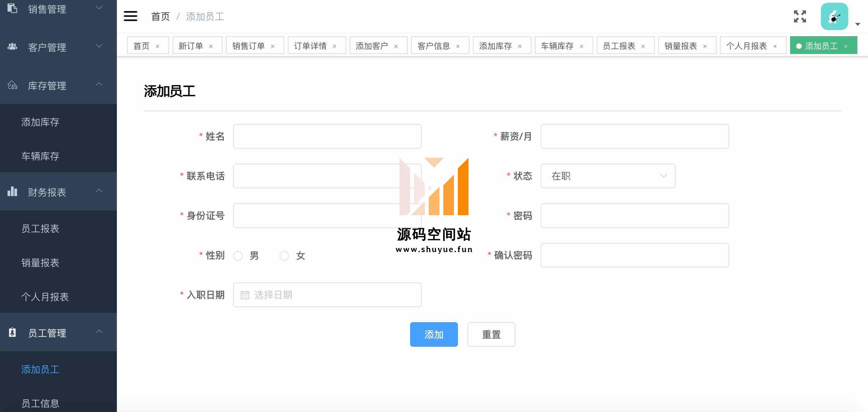Focus the 薪资/月 input field

tap(635, 136)
